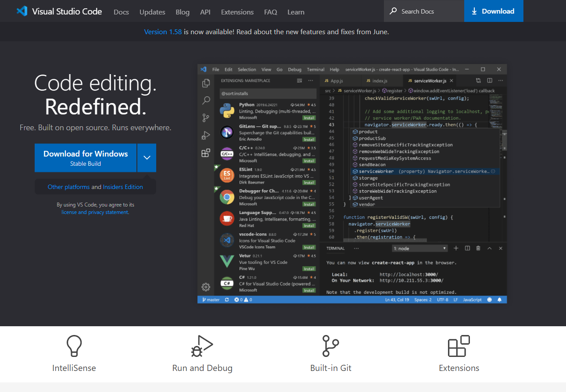Expand the download options chevron beside Download for Windows

click(x=147, y=157)
